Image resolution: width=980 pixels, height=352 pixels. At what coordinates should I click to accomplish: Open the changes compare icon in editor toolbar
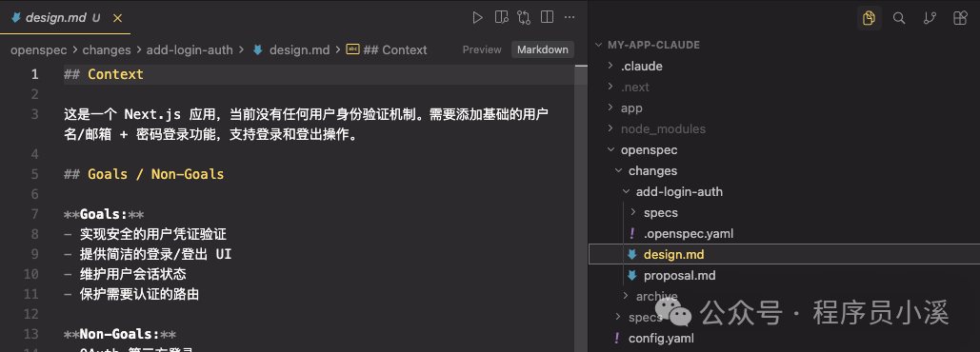pyautogui.click(x=524, y=17)
